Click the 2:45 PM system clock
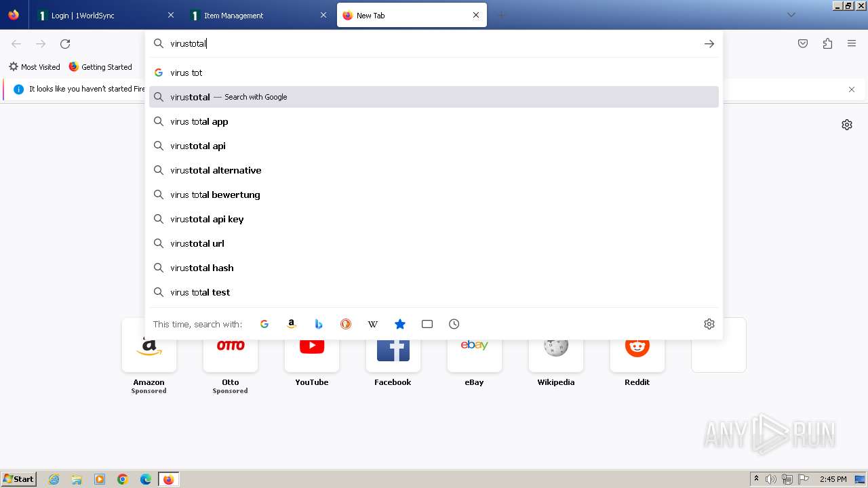Viewport: 868px width, 488px height. pos(833,479)
